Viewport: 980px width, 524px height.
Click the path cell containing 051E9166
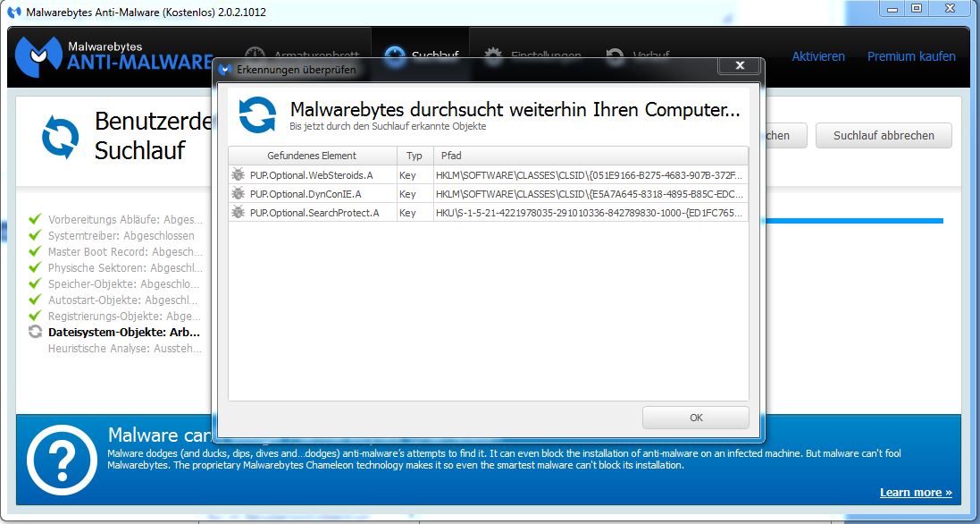[590, 175]
